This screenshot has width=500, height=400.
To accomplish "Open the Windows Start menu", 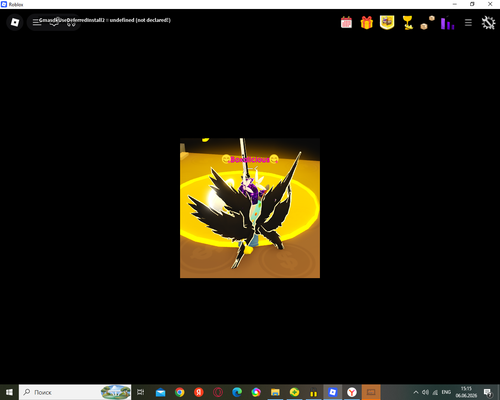I will (9, 392).
